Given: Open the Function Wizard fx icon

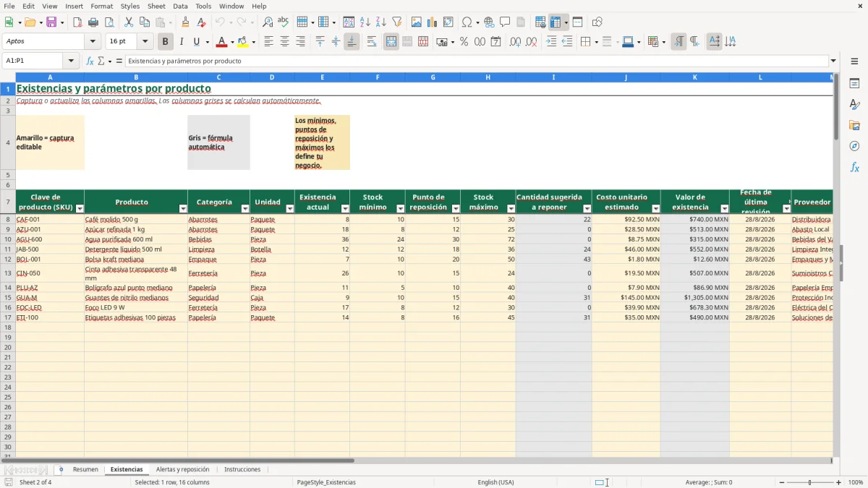Looking at the screenshot, I should (x=90, y=61).
